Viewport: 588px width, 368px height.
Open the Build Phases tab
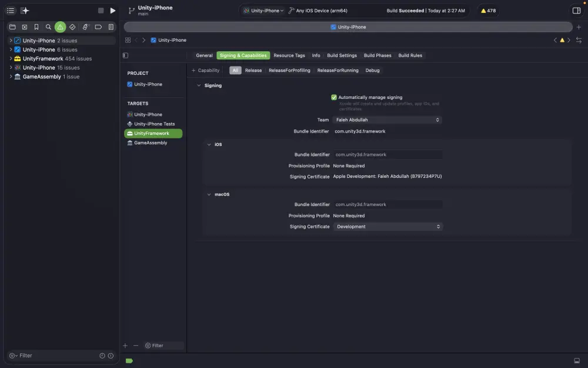pyautogui.click(x=377, y=55)
